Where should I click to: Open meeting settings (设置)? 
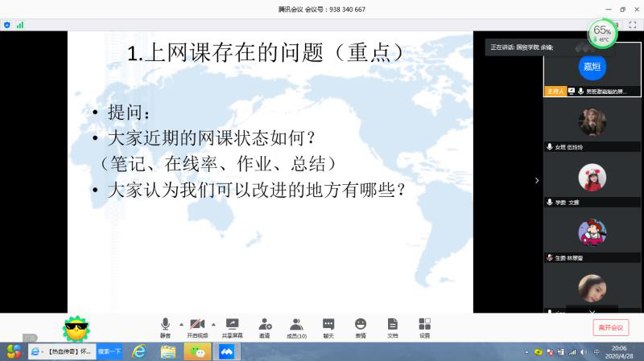tap(424, 327)
